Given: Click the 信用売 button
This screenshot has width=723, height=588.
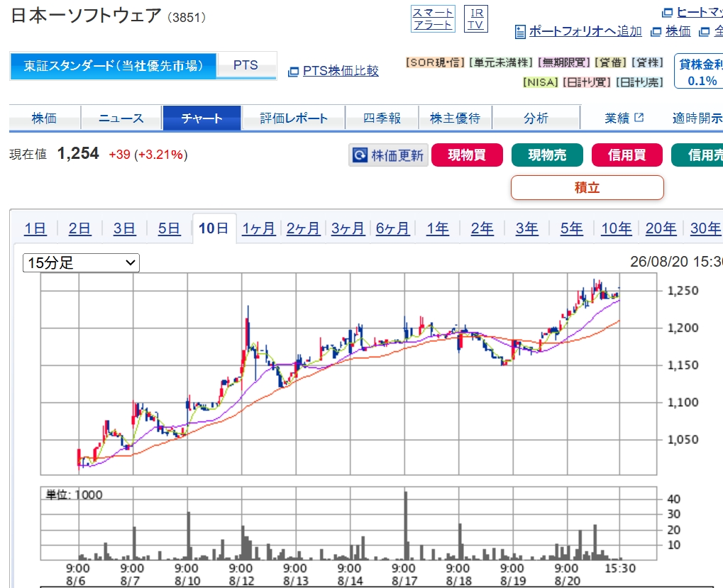Looking at the screenshot, I should (x=697, y=155).
